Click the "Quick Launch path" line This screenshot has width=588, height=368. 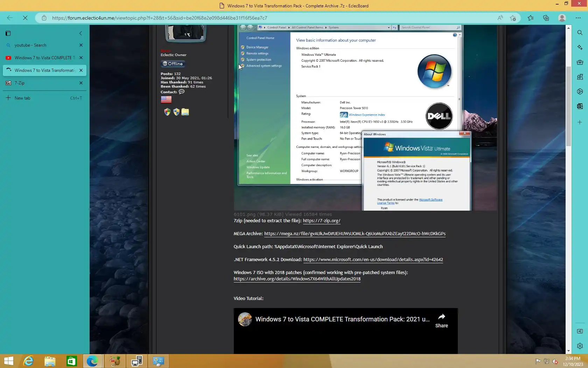tap(308, 247)
